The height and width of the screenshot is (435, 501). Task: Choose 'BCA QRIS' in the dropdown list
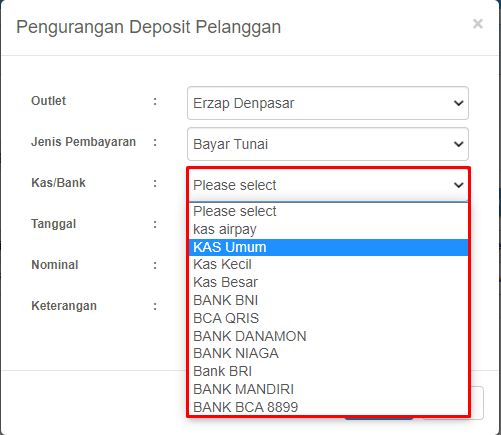click(328, 318)
